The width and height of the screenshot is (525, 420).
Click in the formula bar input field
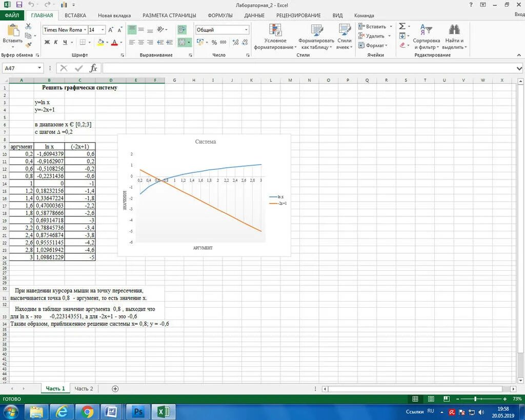[x=309, y=68]
